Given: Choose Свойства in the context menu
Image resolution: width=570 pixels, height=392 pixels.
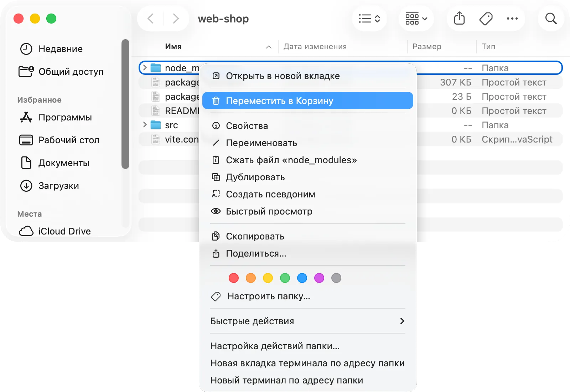Looking at the screenshot, I should [308, 126].
